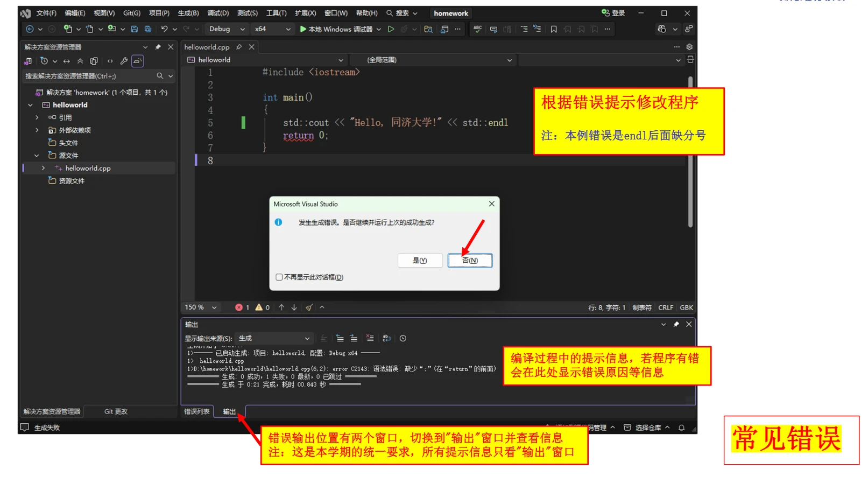Click the pin icon on helloworld.cpp tab
The width and height of the screenshot is (868, 483).
239,47
